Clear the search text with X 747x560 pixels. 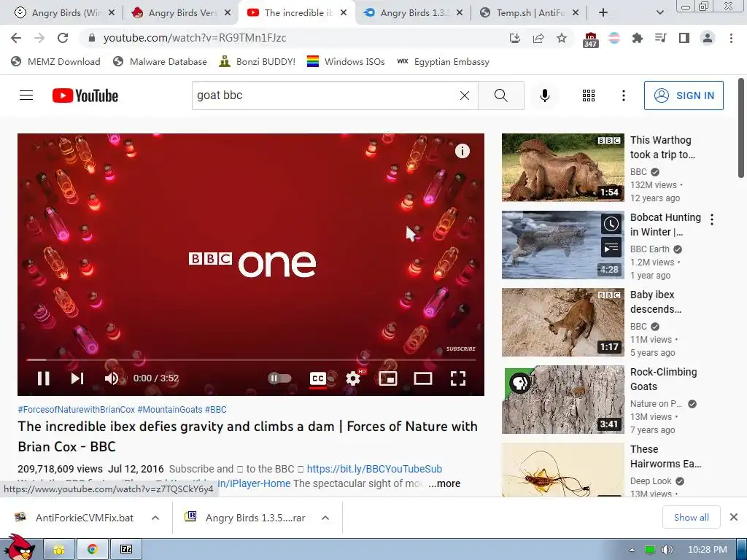tap(465, 96)
